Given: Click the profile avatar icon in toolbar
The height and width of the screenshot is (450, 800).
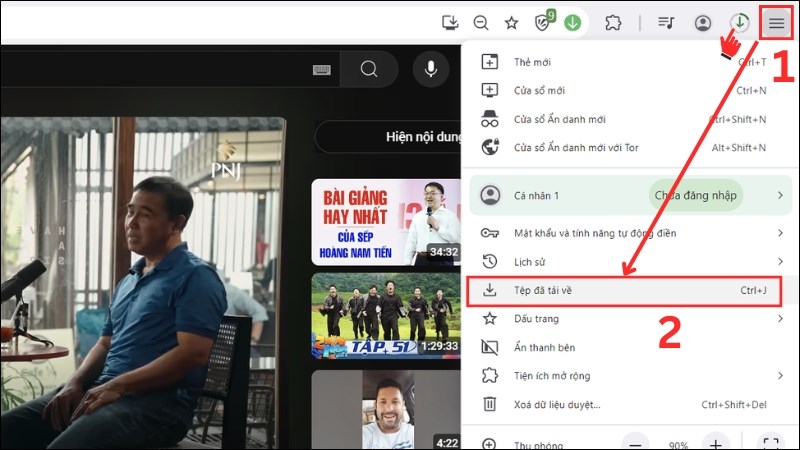Looking at the screenshot, I should point(703,23).
